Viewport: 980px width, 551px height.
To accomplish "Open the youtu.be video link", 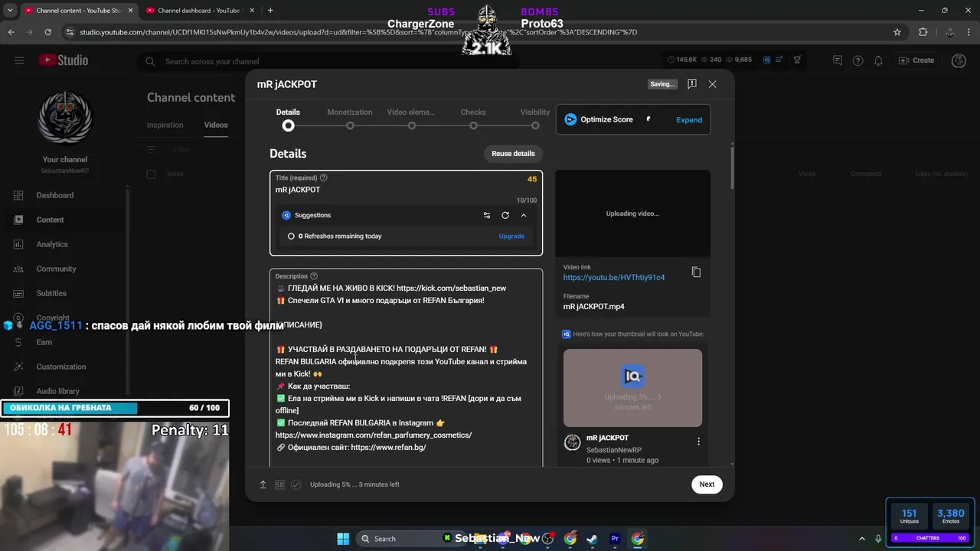I will (x=614, y=277).
